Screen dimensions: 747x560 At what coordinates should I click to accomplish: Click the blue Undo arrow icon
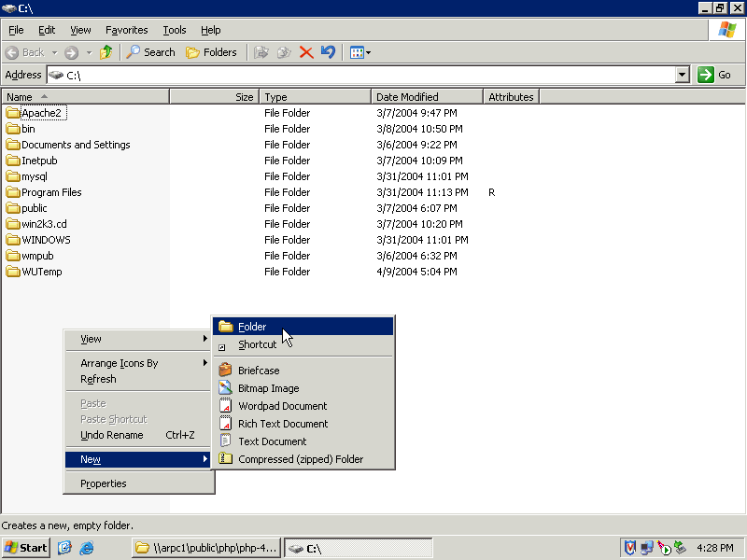click(327, 52)
